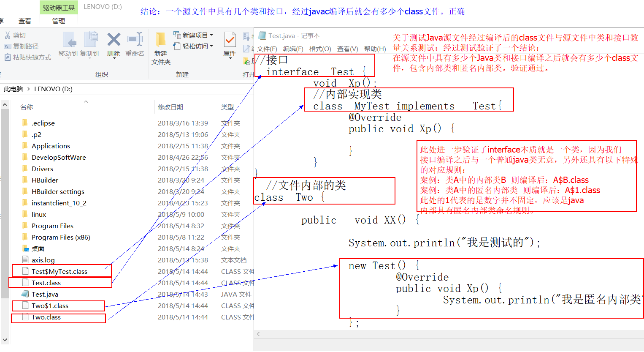Open Notepad Help (帮助) menu
This screenshot has width=644, height=352.
click(375, 49)
